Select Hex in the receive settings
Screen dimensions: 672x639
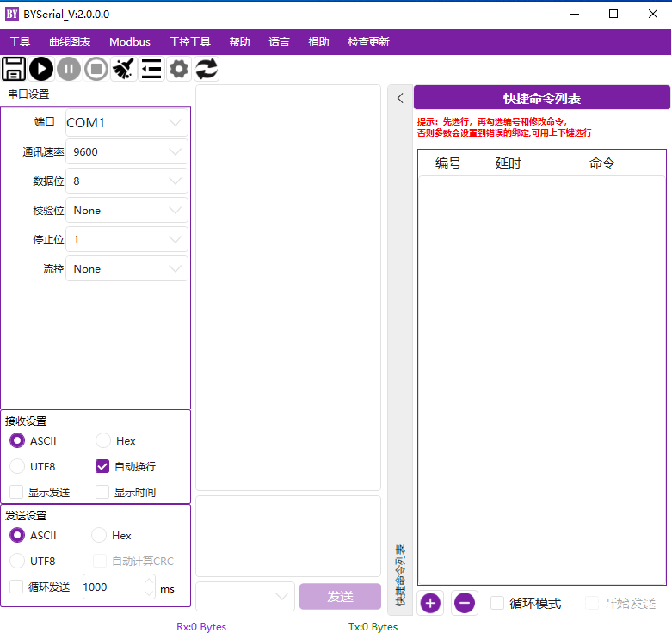(103, 441)
